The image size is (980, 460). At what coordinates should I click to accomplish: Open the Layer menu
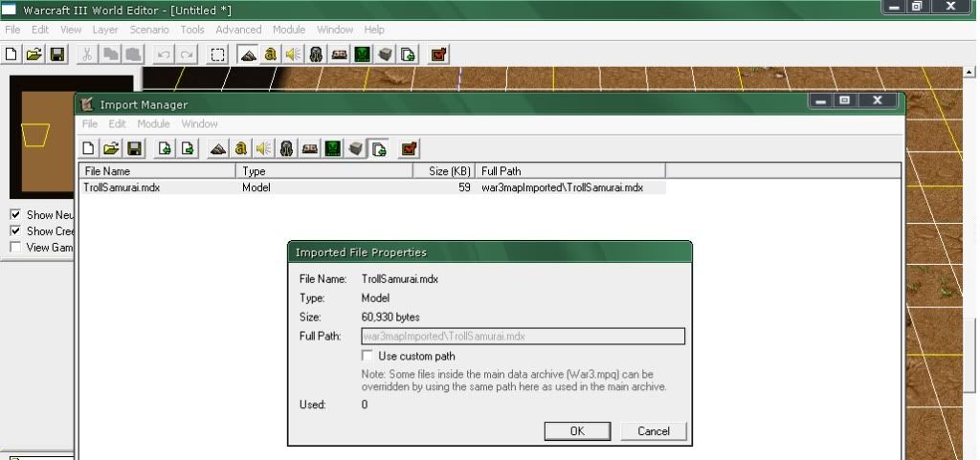tap(105, 30)
